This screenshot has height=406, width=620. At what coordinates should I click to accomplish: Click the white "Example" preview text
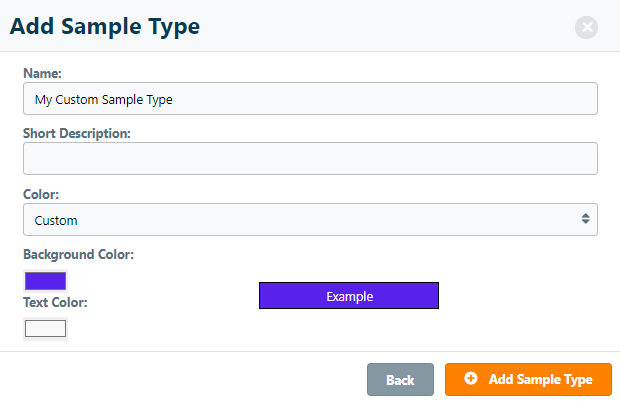(349, 296)
